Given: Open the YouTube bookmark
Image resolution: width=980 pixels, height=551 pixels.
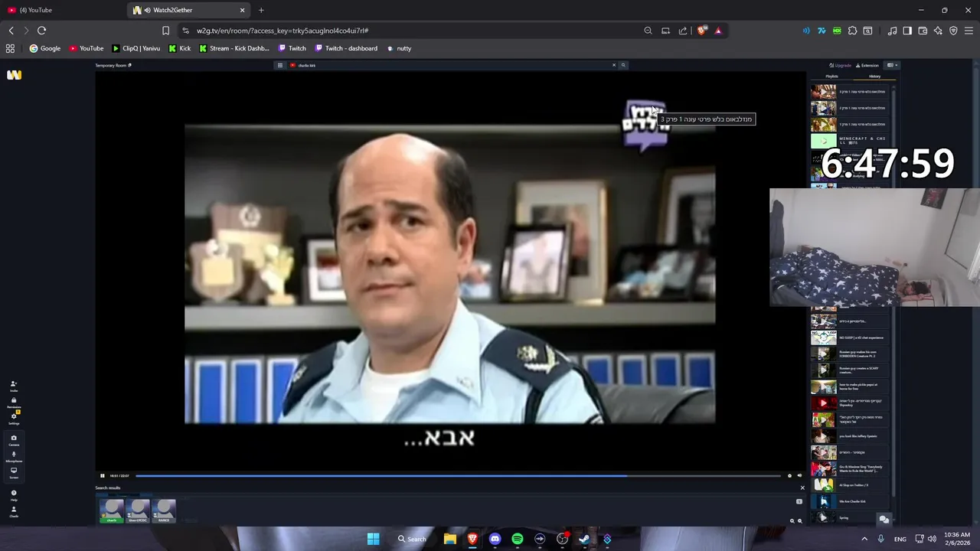Looking at the screenshot, I should (86, 48).
